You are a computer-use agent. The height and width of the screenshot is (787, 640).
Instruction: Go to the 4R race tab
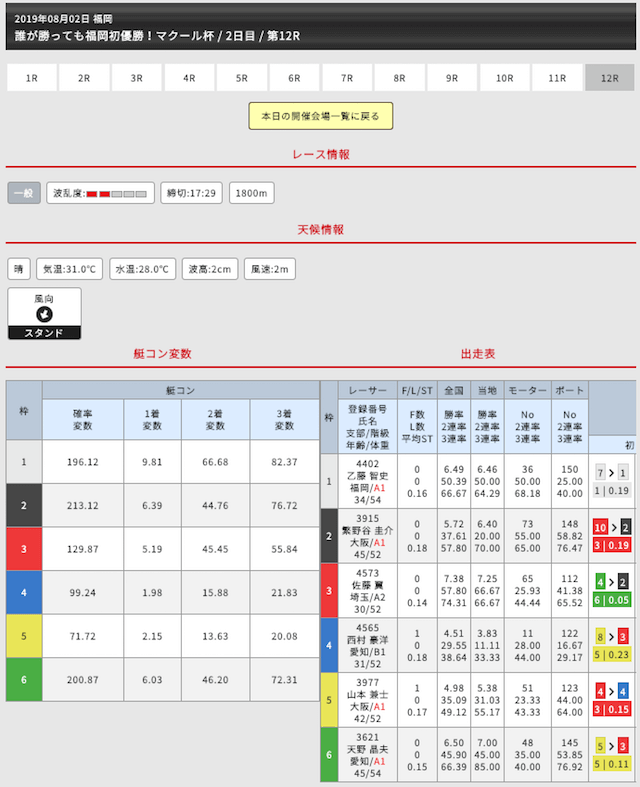(x=189, y=78)
